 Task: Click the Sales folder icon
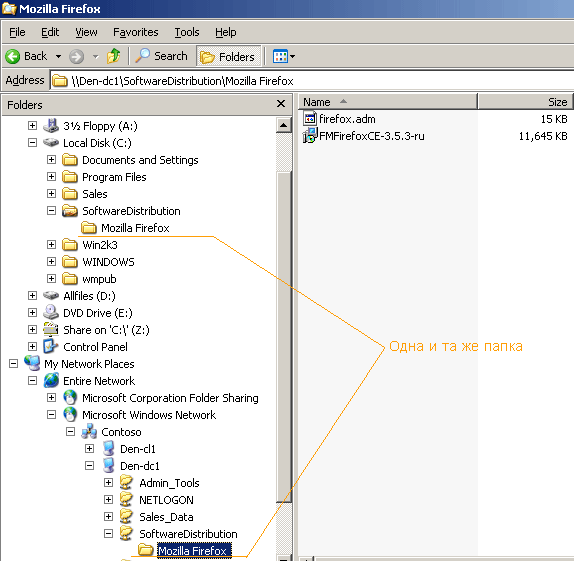click(70, 194)
